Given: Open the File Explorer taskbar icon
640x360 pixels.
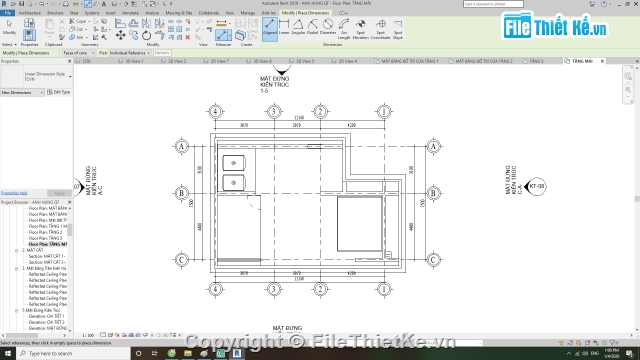Looking at the screenshot, I should tap(188, 353).
